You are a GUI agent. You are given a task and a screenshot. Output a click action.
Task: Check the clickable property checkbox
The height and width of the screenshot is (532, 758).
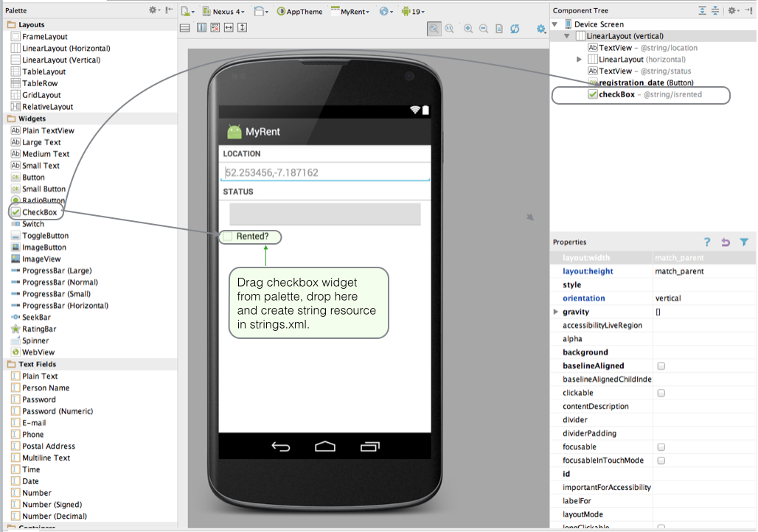661,393
